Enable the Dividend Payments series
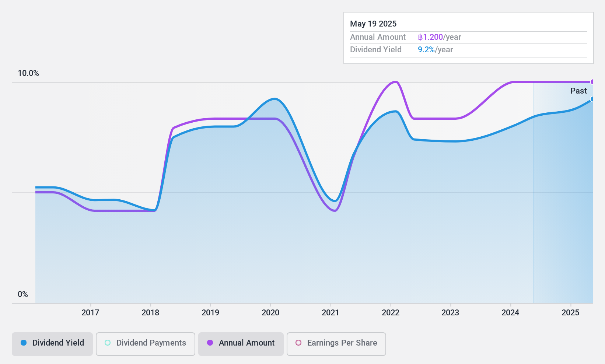The image size is (605, 364). [146, 344]
